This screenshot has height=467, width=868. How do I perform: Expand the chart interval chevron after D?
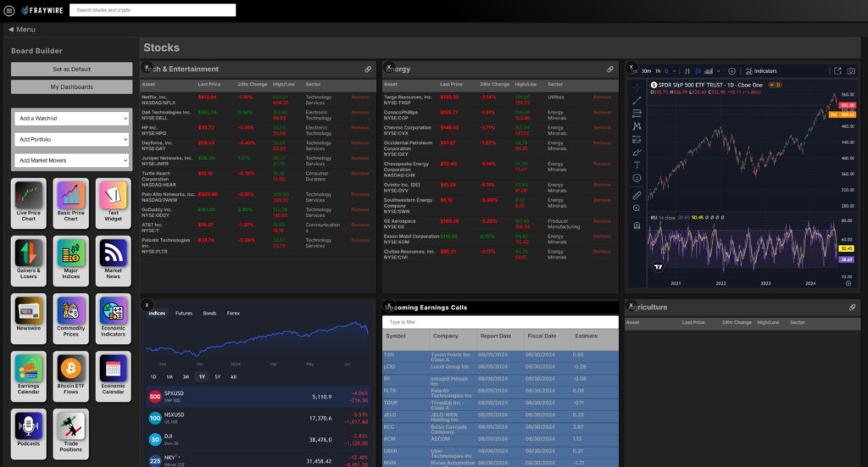[674, 71]
